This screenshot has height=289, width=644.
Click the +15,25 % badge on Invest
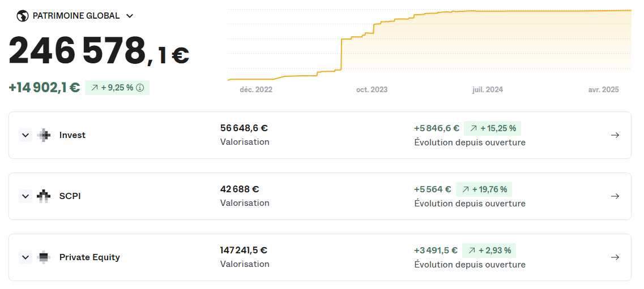click(492, 128)
